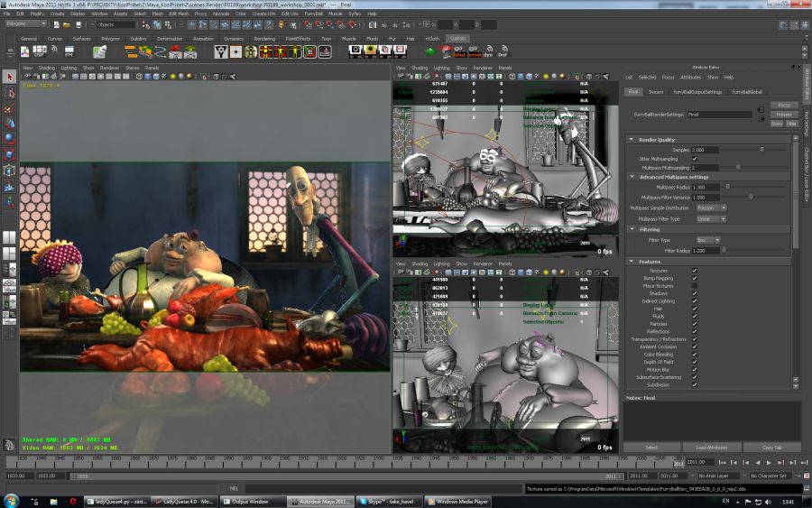Open the FurryBall menu

(x=313, y=14)
